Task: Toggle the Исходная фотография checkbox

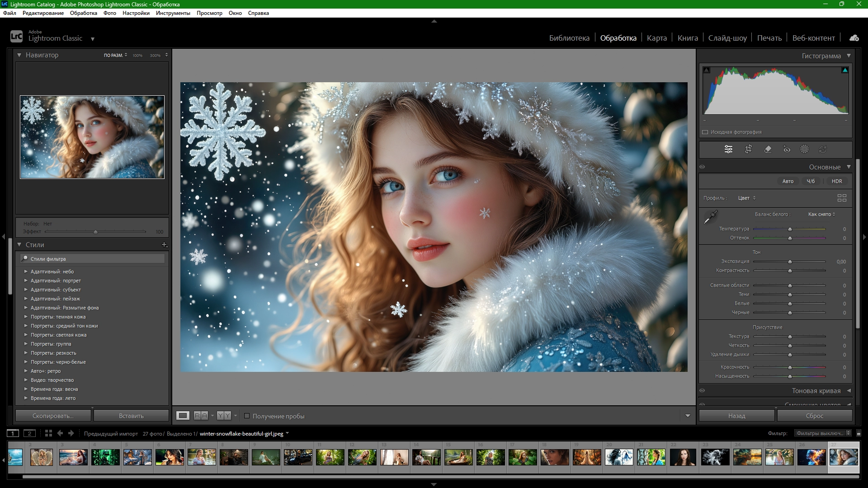Action: [x=705, y=132]
